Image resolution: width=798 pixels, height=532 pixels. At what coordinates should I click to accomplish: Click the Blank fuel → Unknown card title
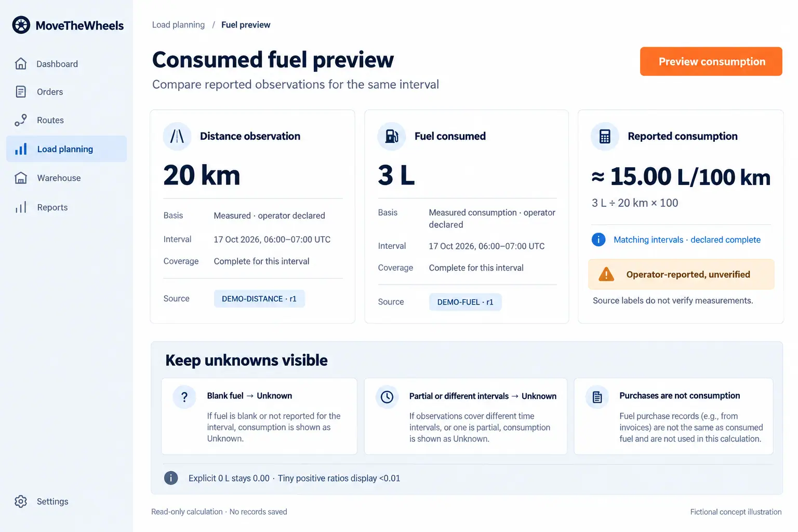coord(249,396)
